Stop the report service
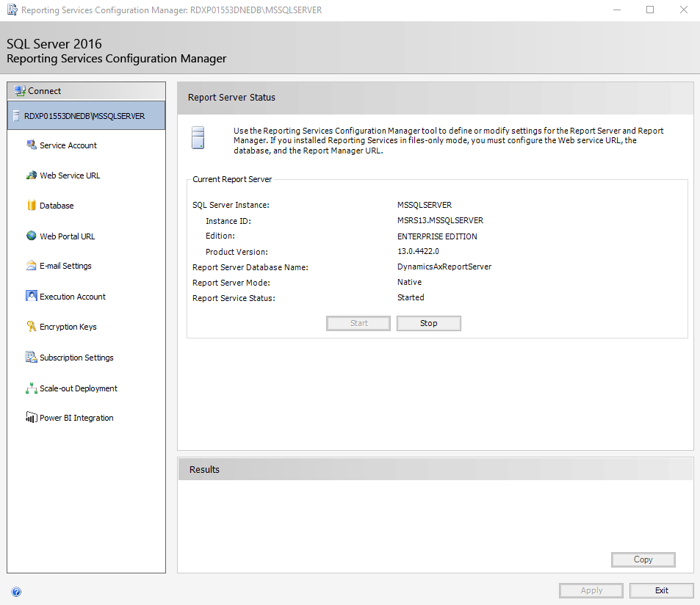Viewport: 700px width, 605px height. (428, 323)
